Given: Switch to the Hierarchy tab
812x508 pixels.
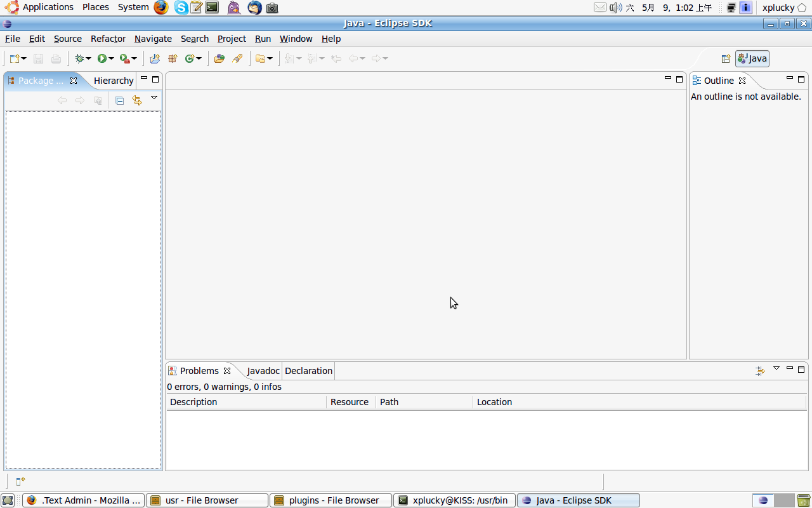Looking at the screenshot, I should click(x=114, y=81).
